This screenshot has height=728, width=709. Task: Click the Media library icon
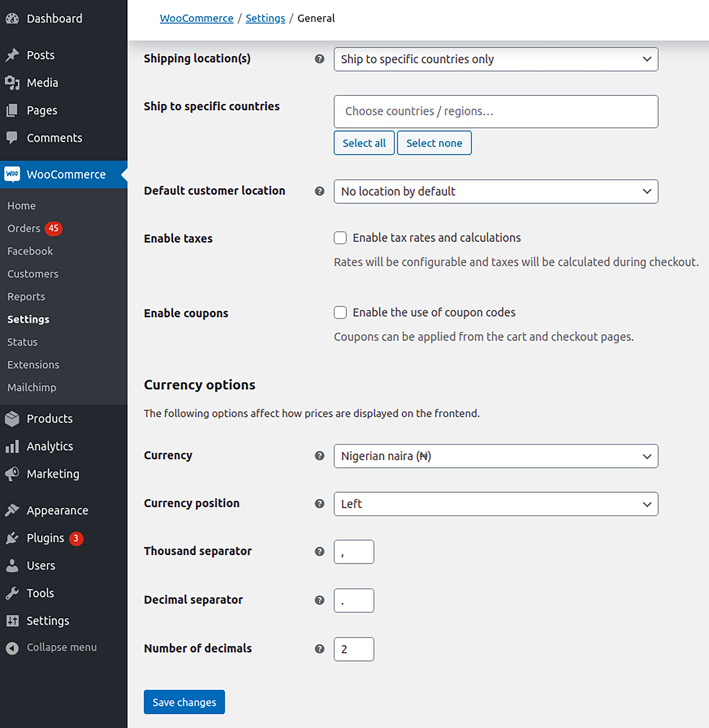click(12, 83)
